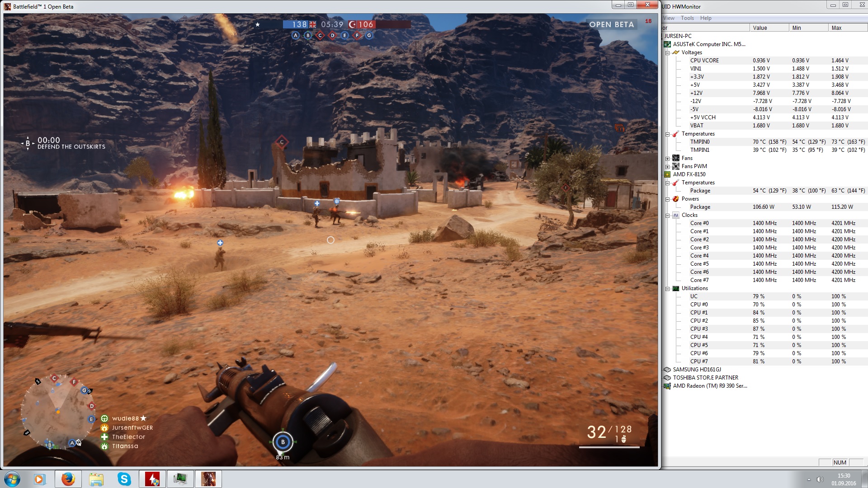Open the View menu in HWMonitor
The width and height of the screenshot is (868, 488).
(669, 18)
